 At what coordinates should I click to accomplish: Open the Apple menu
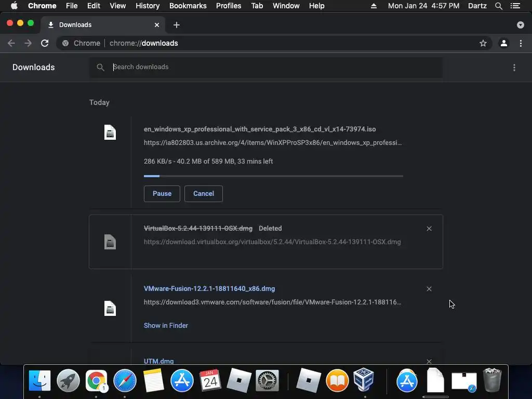click(14, 6)
